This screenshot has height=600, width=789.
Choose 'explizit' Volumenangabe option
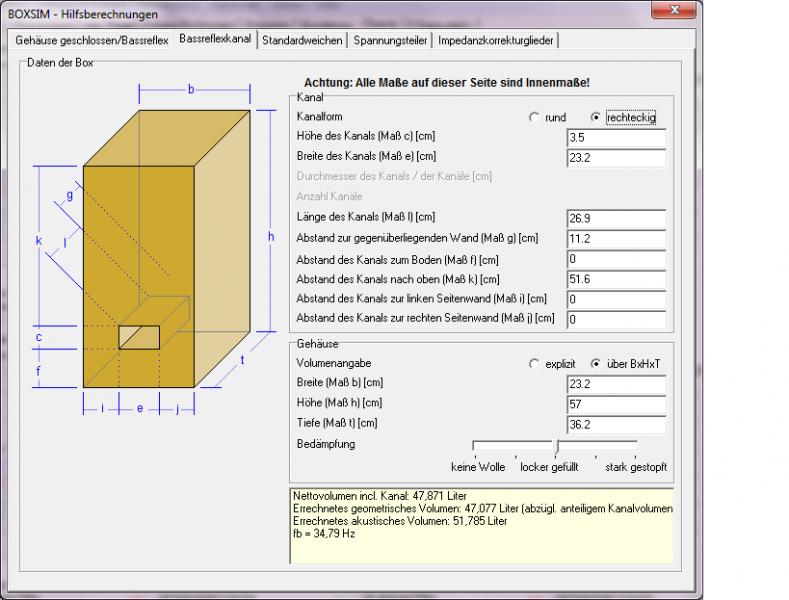pyautogui.click(x=534, y=364)
